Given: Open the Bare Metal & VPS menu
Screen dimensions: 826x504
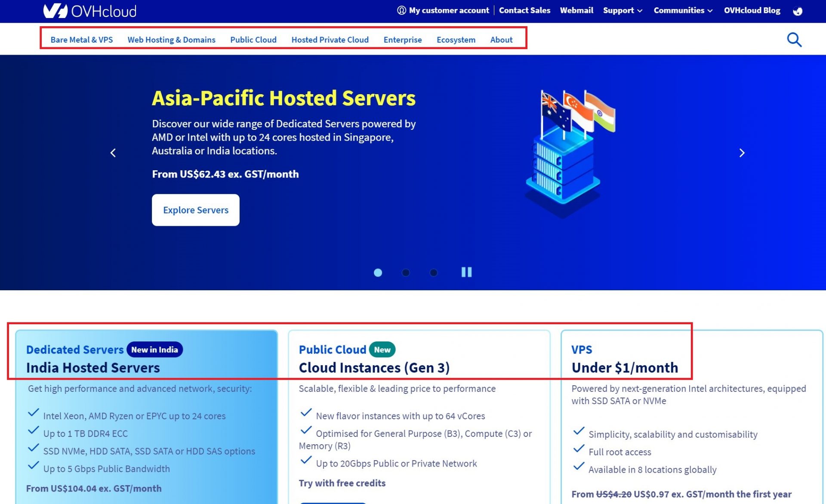Looking at the screenshot, I should pyautogui.click(x=81, y=39).
